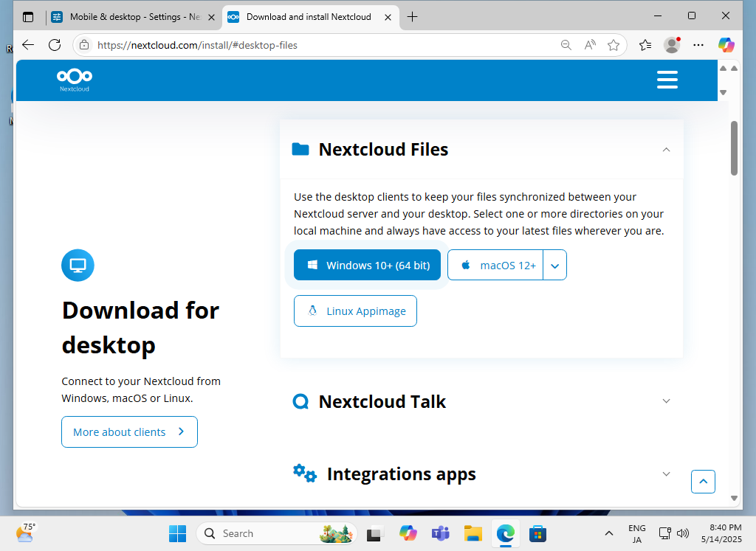Image resolution: width=756 pixels, height=551 pixels.
Task: Open the Favorites list
Action: 645,45
